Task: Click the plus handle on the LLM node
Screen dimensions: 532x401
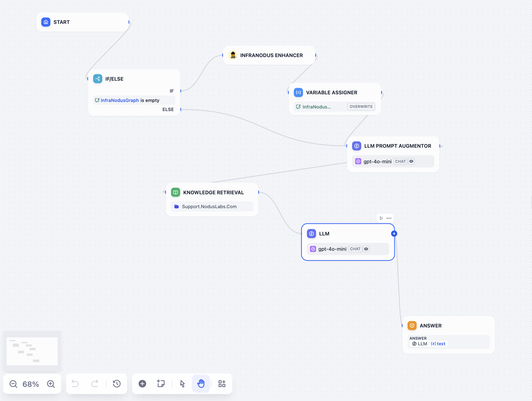Action: pos(394,233)
